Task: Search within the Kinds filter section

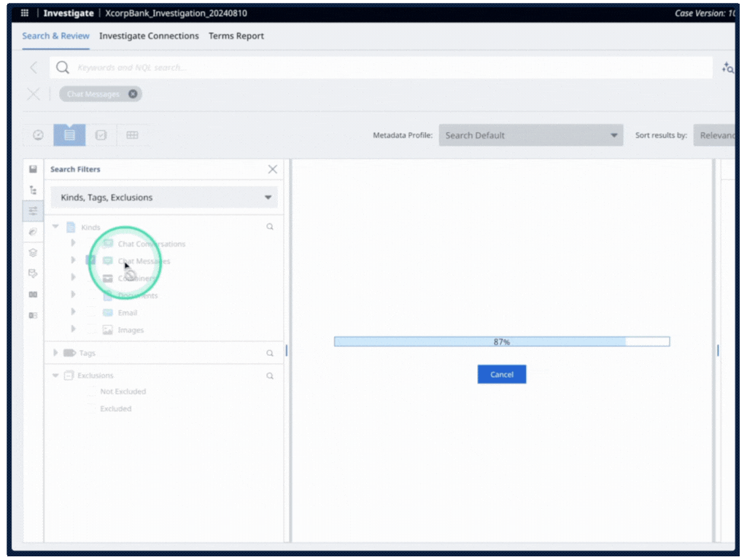Action: (270, 227)
